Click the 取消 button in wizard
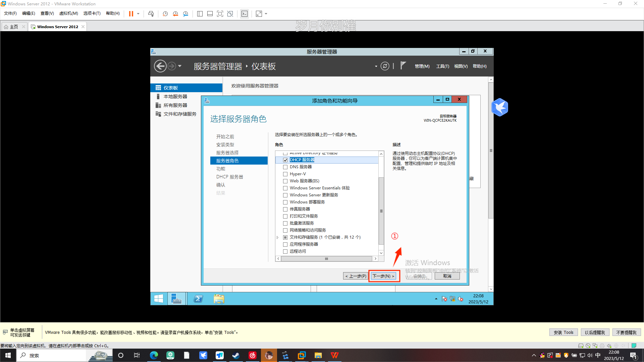644x362 pixels. (447, 276)
